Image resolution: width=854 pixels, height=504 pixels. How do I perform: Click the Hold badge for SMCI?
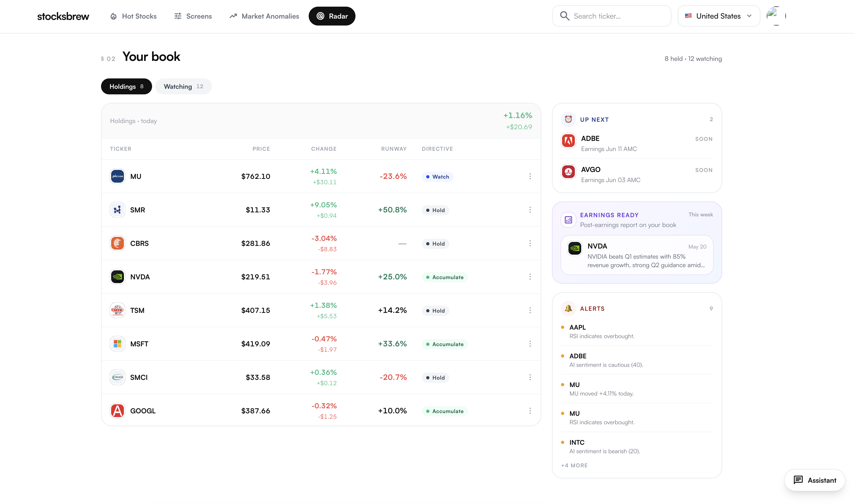point(436,378)
